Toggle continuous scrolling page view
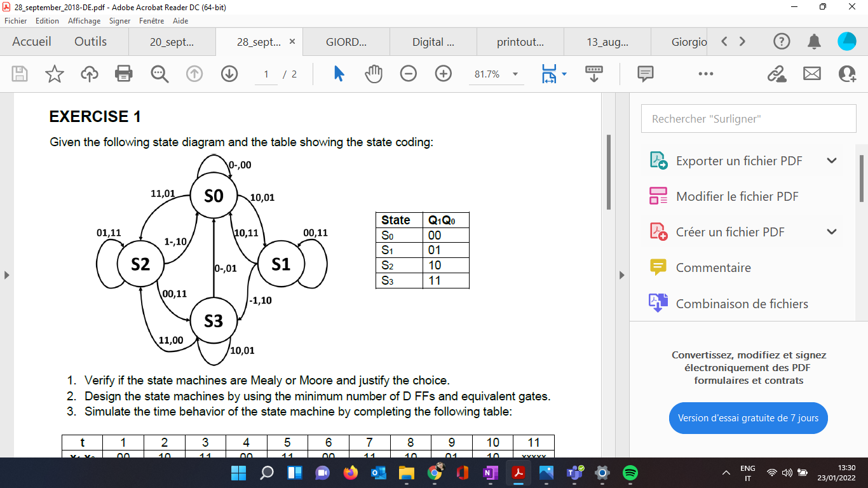This screenshot has height=488, width=868. tap(593, 74)
